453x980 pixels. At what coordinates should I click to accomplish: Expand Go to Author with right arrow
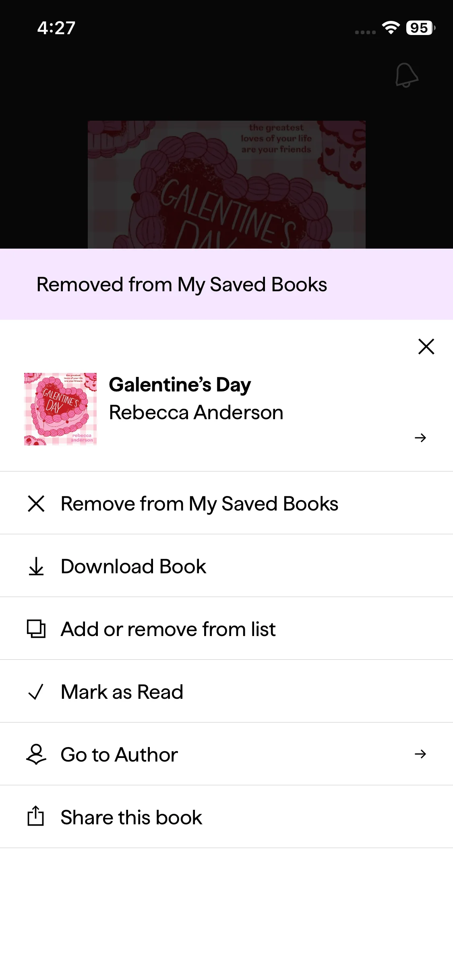(x=420, y=754)
